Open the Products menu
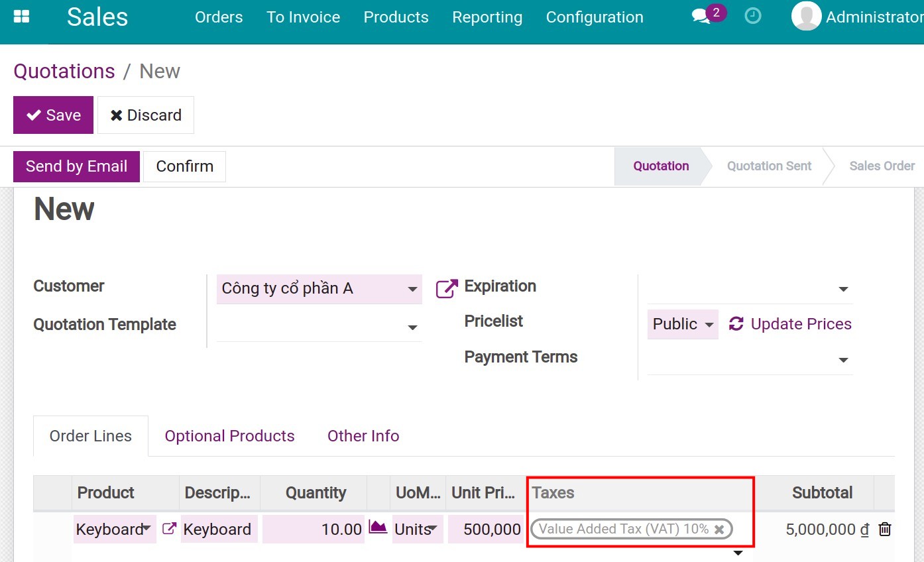Image resolution: width=924 pixels, height=562 pixels. tap(396, 17)
